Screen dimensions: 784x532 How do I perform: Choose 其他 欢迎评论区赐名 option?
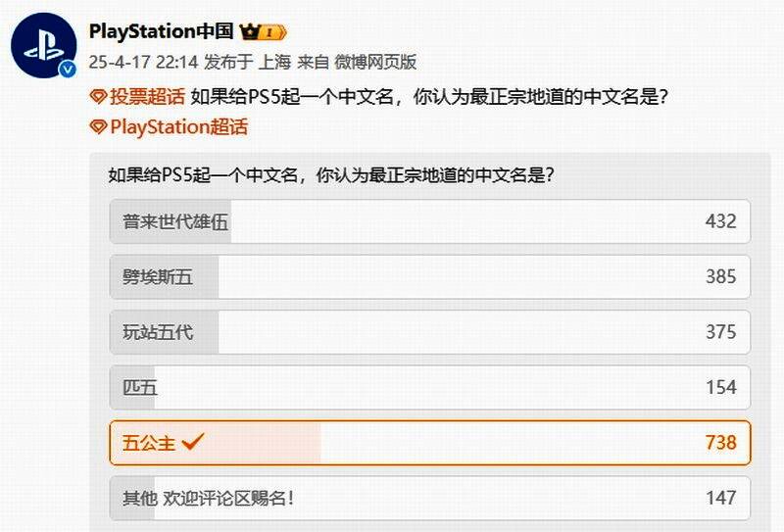click(208, 498)
